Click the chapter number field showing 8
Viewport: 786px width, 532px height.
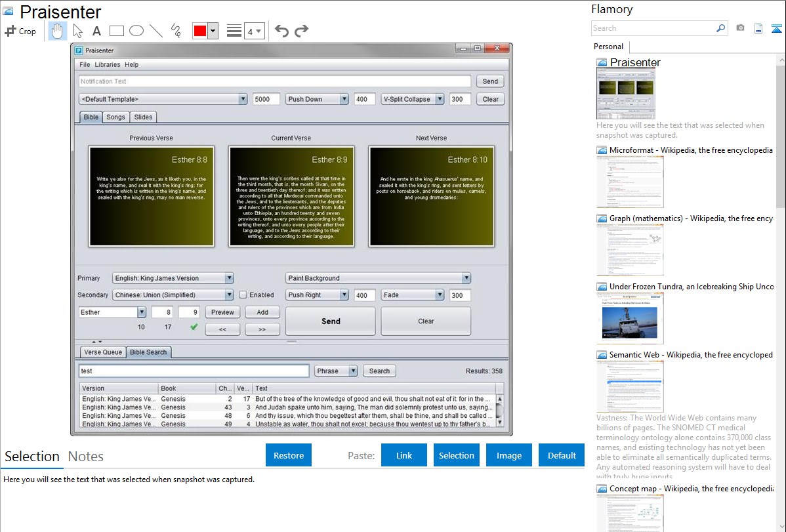162,312
